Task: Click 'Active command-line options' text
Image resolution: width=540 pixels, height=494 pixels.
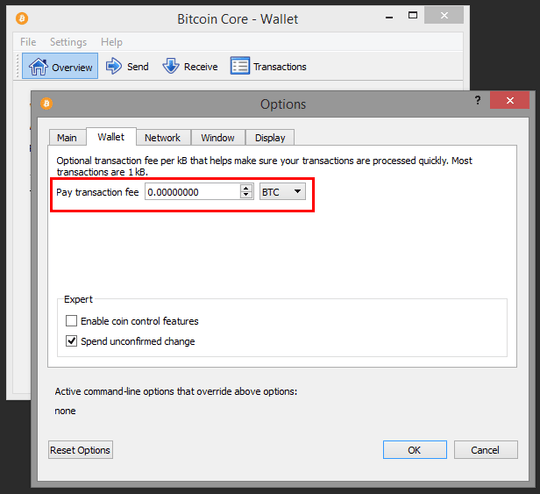Action: pyautogui.click(x=176, y=391)
